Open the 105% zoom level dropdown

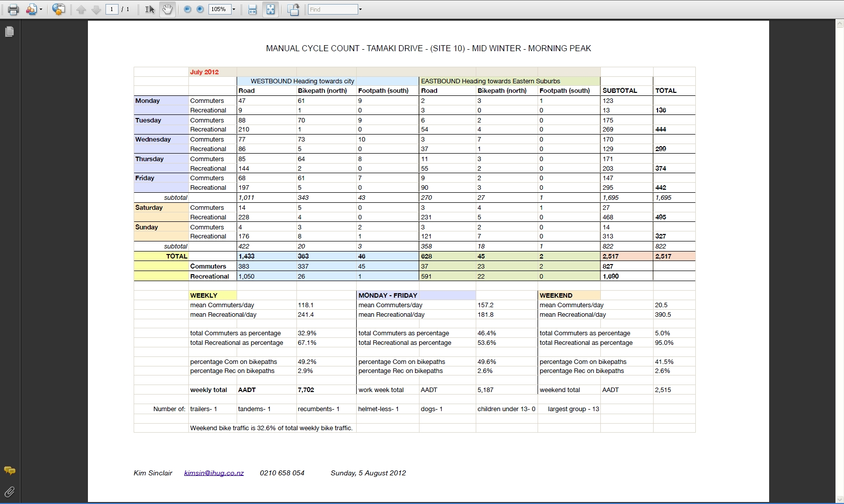[x=234, y=10]
